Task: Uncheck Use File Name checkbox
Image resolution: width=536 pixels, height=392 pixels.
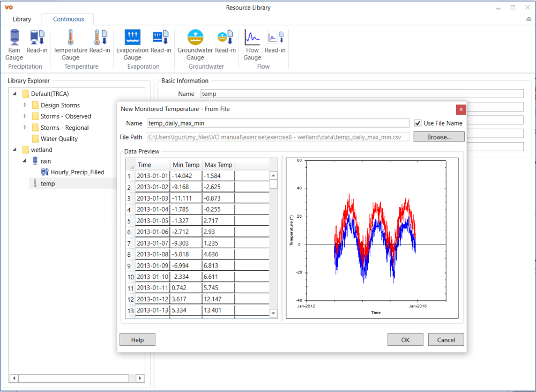Action: point(418,123)
